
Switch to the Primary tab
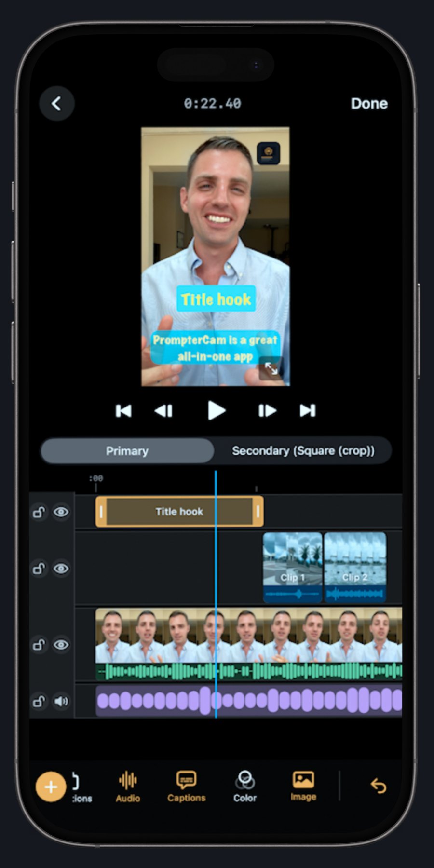(127, 451)
